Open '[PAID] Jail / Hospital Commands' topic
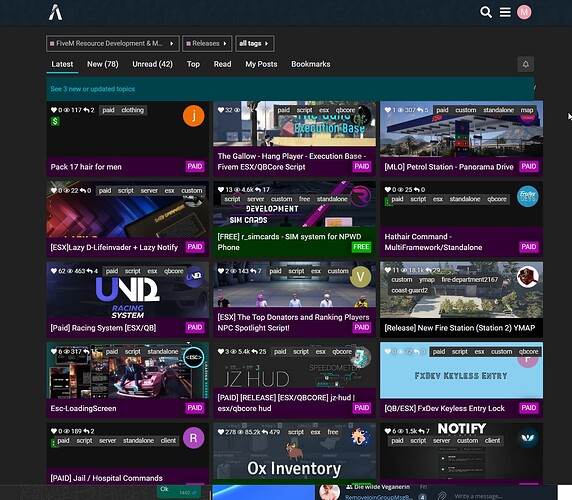Screen dimensions: 572x500 (107, 478)
